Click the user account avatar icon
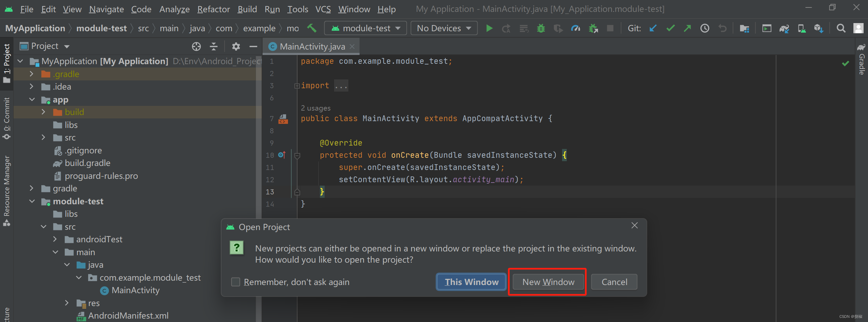The image size is (868, 322). 859,28
